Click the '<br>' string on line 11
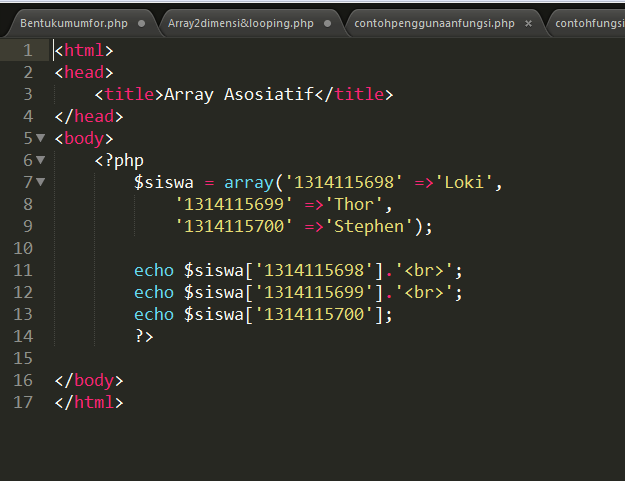This screenshot has height=481, width=625. click(x=424, y=270)
